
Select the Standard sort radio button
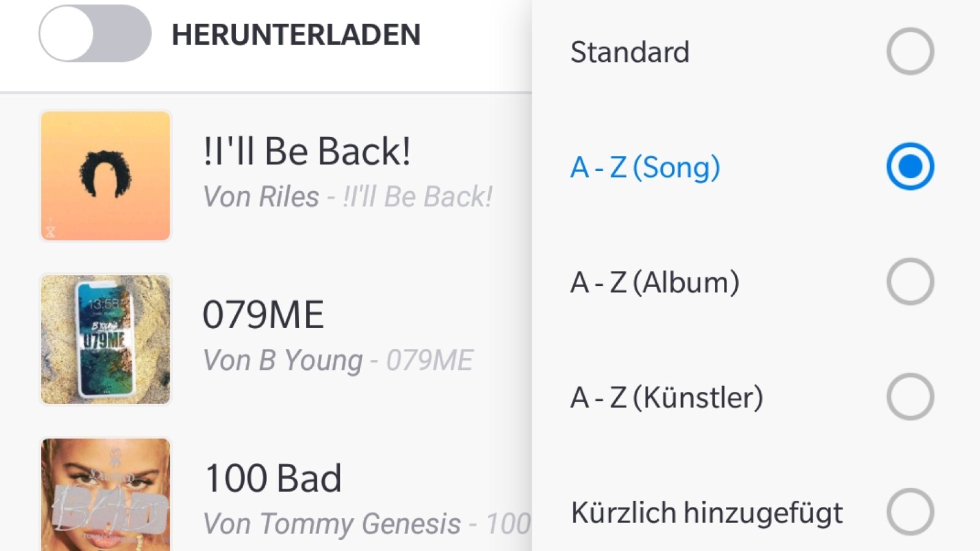coord(910,51)
